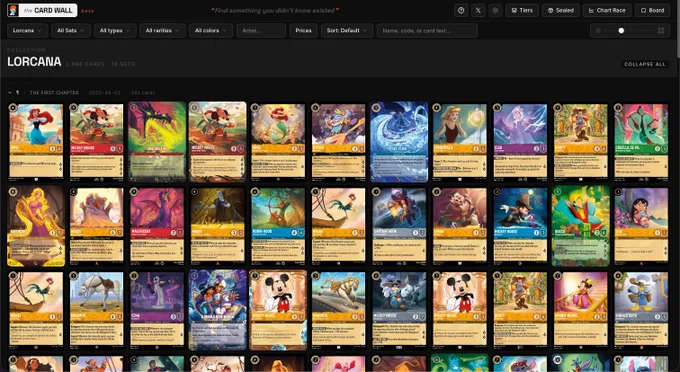The width and height of the screenshot is (680, 372).
Task: Open the Tiers view
Action: 522,10
